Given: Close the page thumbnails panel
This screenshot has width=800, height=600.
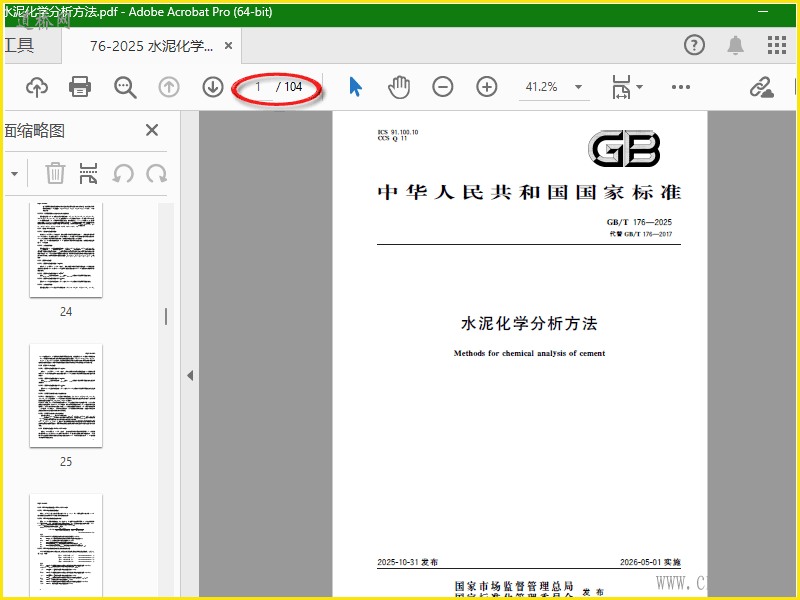Looking at the screenshot, I should tap(152, 130).
